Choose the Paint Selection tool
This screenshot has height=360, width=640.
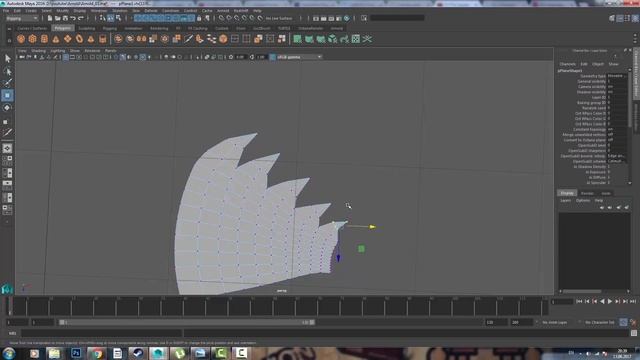[7, 83]
